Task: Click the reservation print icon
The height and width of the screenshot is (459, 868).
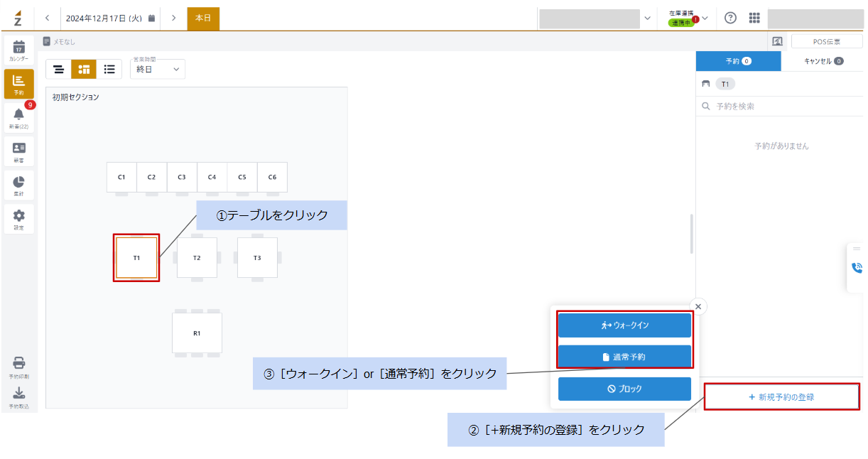Action: (19, 367)
